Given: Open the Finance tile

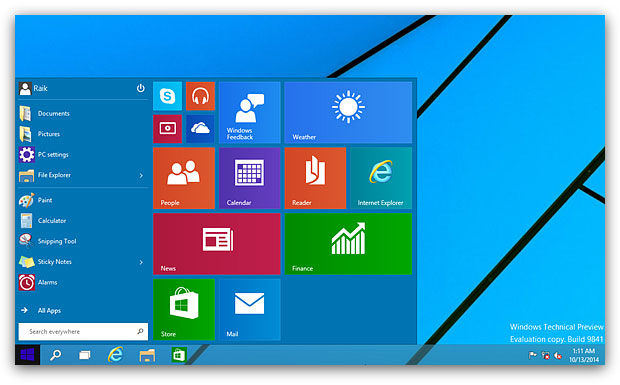Looking at the screenshot, I should point(348,244).
